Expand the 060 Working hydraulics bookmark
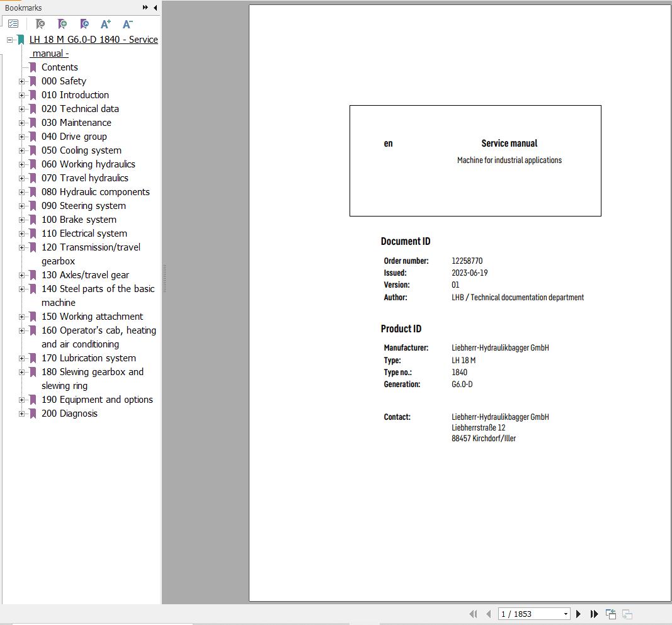This screenshot has width=672, height=625. tap(21, 164)
